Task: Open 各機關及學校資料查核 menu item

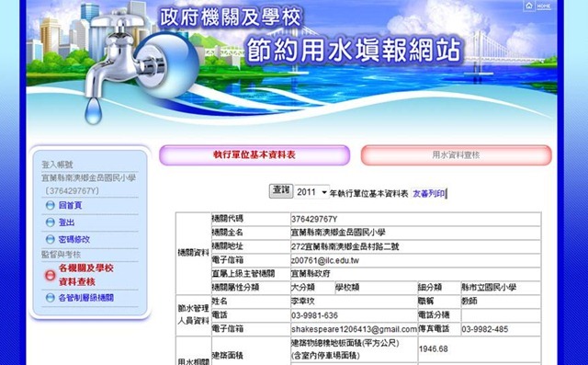Action: click(x=85, y=275)
